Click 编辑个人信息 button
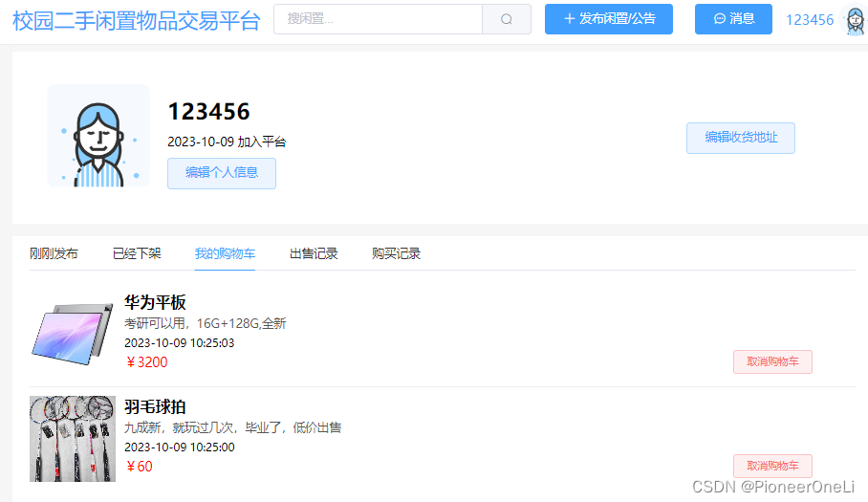Viewport: 868px width, 502px height. point(222,173)
